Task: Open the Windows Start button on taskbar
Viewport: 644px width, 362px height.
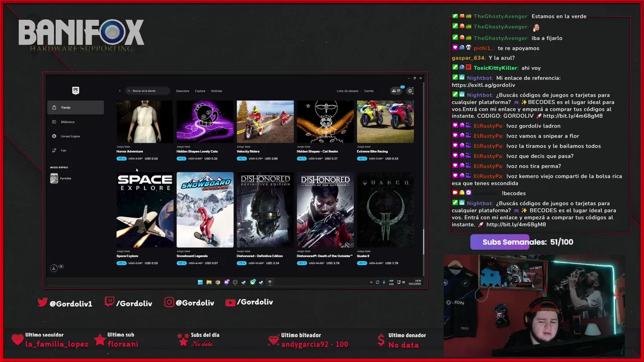Action: [200, 282]
